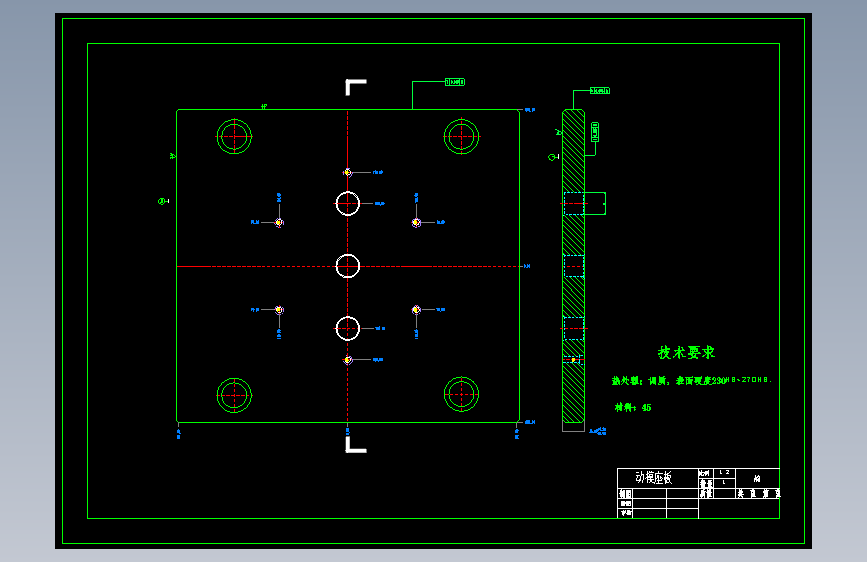This screenshot has width=867, height=562.
Task: Click the upper-left small yellow hole point
Action: pyautogui.click(x=279, y=222)
